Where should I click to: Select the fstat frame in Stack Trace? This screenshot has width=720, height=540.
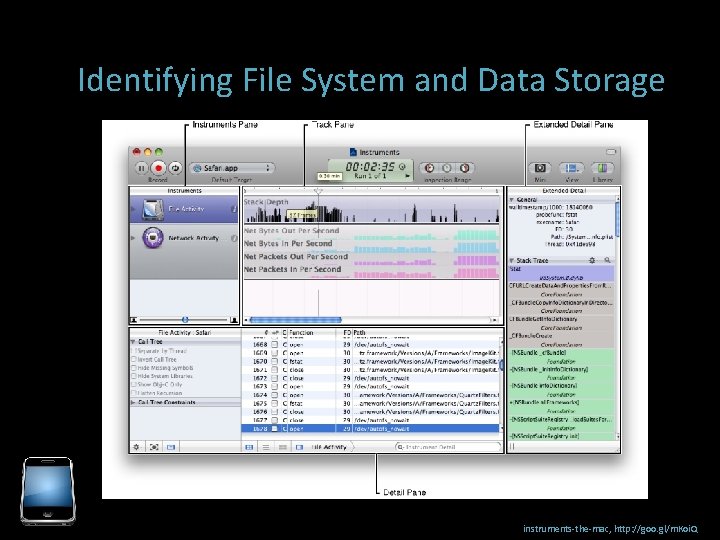[x=561, y=273]
